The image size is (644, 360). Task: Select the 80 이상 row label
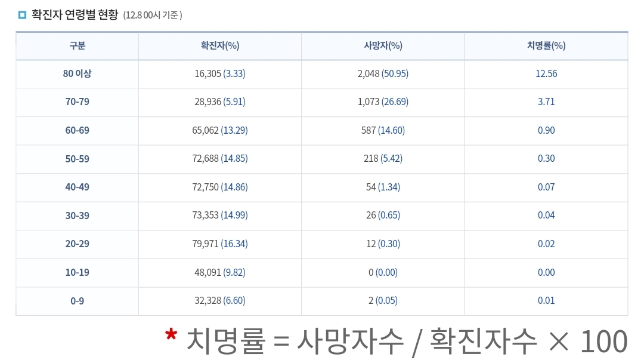tap(77, 73)
